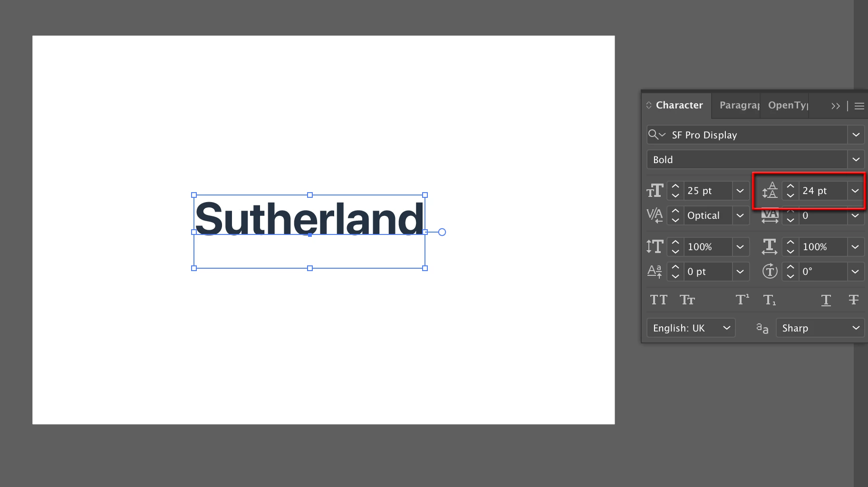Adjust horizontal scale with its stepper
The height and width of the screenshot is (487, 868).
coord(790,247)
